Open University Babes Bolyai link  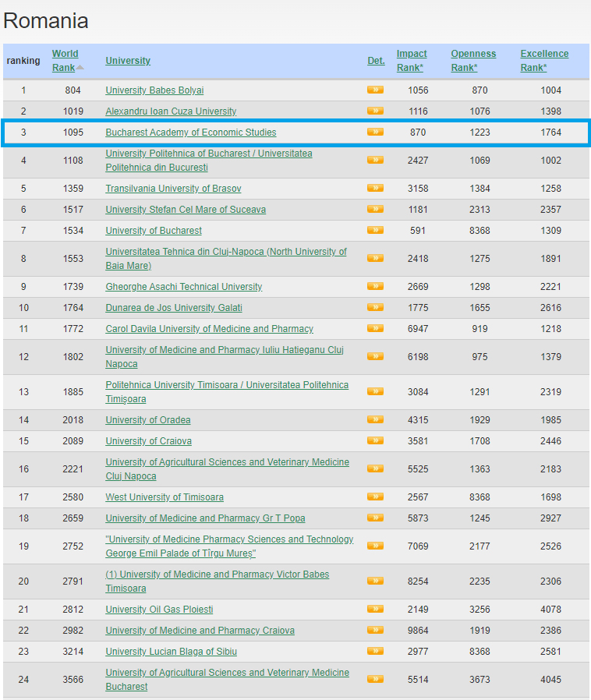click(x=154, y=90)
